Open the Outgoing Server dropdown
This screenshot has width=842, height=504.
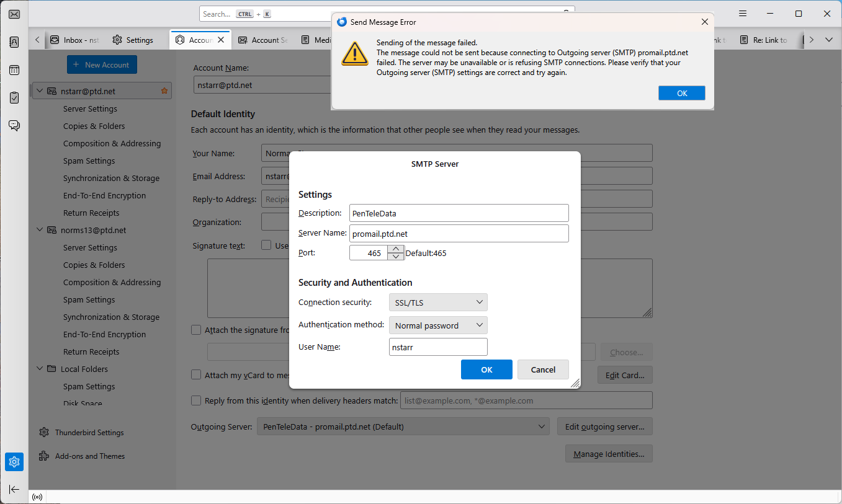403,427
